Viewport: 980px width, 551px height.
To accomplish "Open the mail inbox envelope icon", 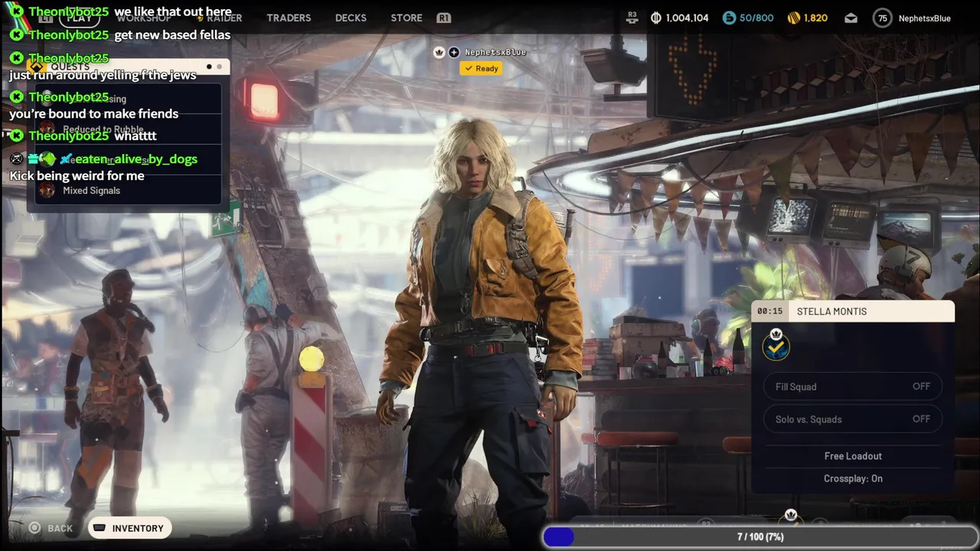I will [851, 18].
